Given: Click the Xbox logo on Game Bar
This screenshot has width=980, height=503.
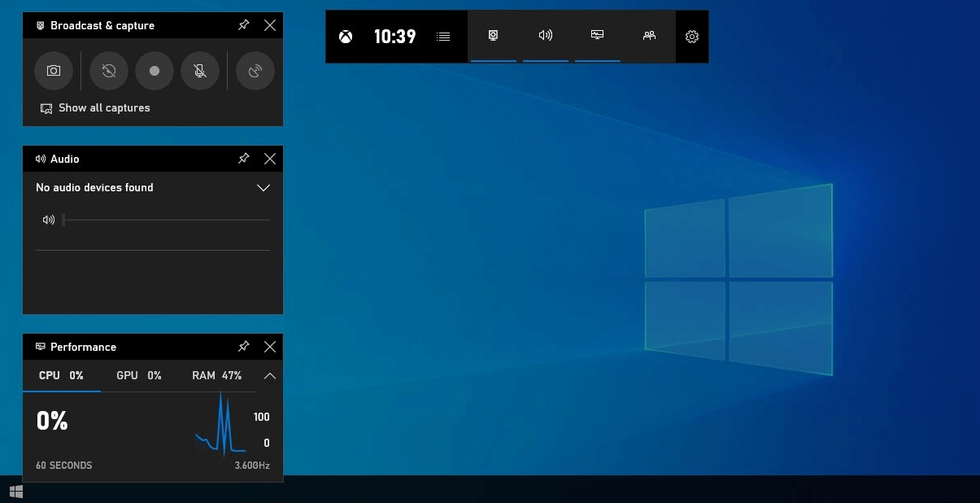Looking at the screenshot, I should click(x=346, y=37).
